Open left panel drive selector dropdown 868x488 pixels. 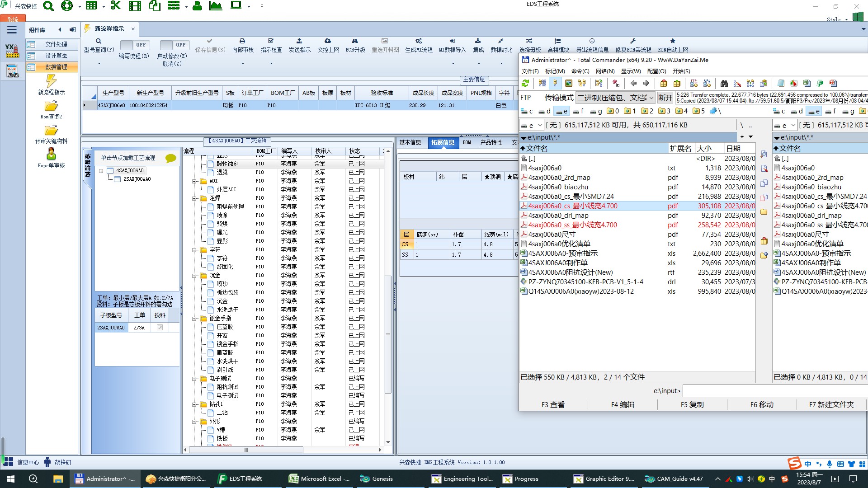point(532,125)
